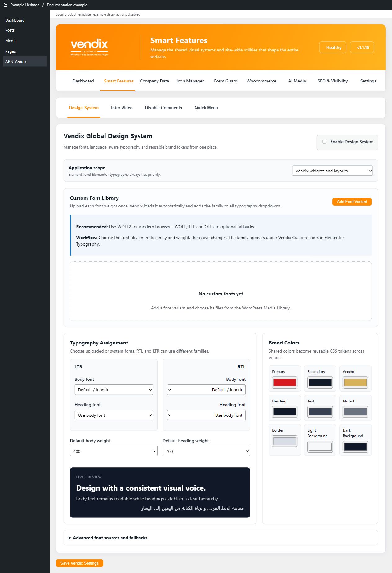
Task: Click the Example Heritage site name
Action: click(x=25, y=5)
